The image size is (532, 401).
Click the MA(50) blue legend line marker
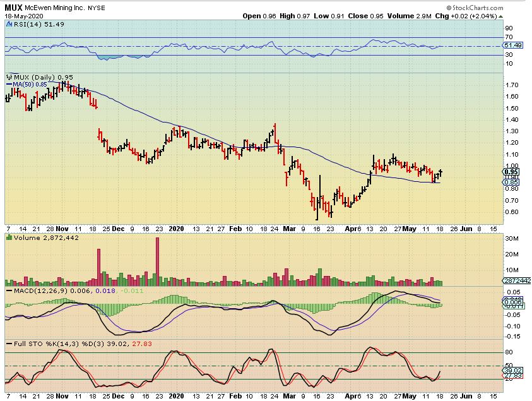(x=9, y=85)
